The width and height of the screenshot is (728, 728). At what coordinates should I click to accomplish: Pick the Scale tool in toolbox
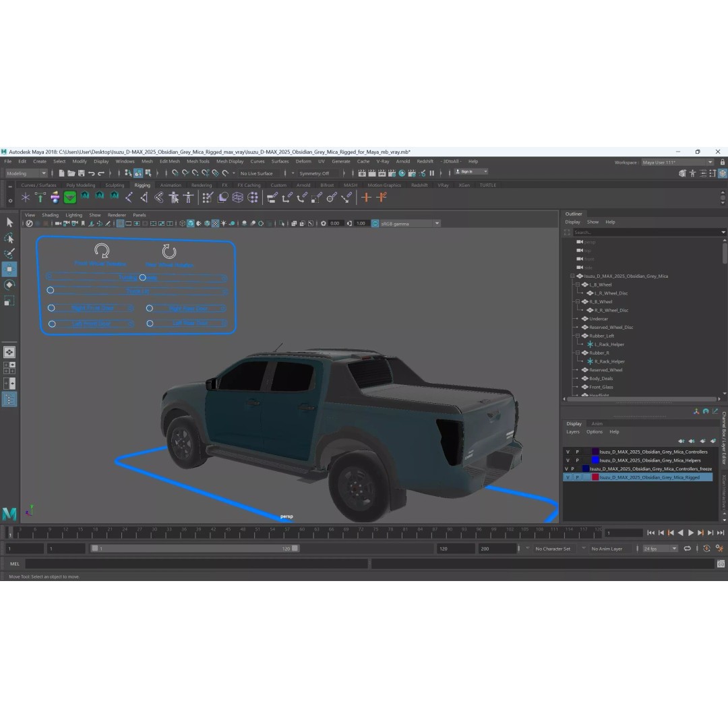9,301
